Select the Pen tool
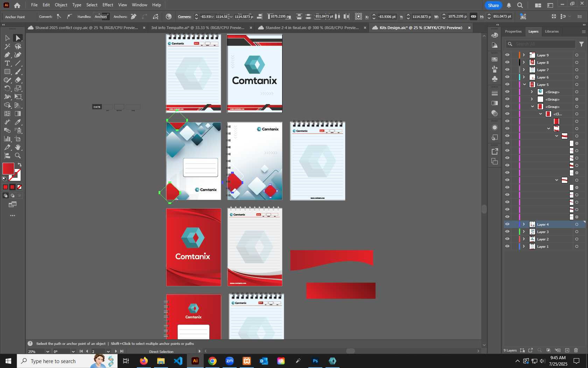This screenshot has width=588, height=368. tap(7, 55)
